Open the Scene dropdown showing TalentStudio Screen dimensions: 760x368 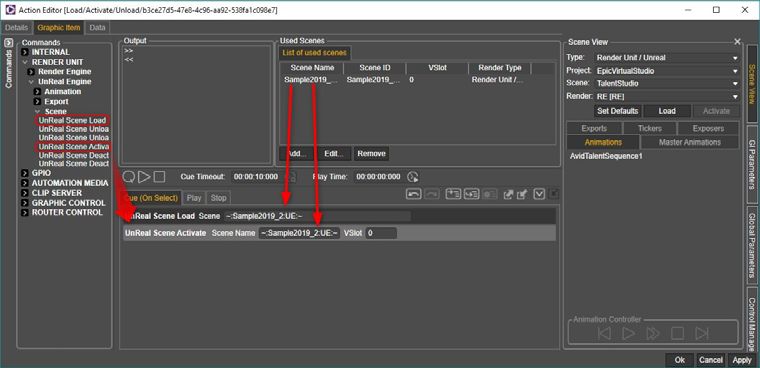(x=735, y=83)
